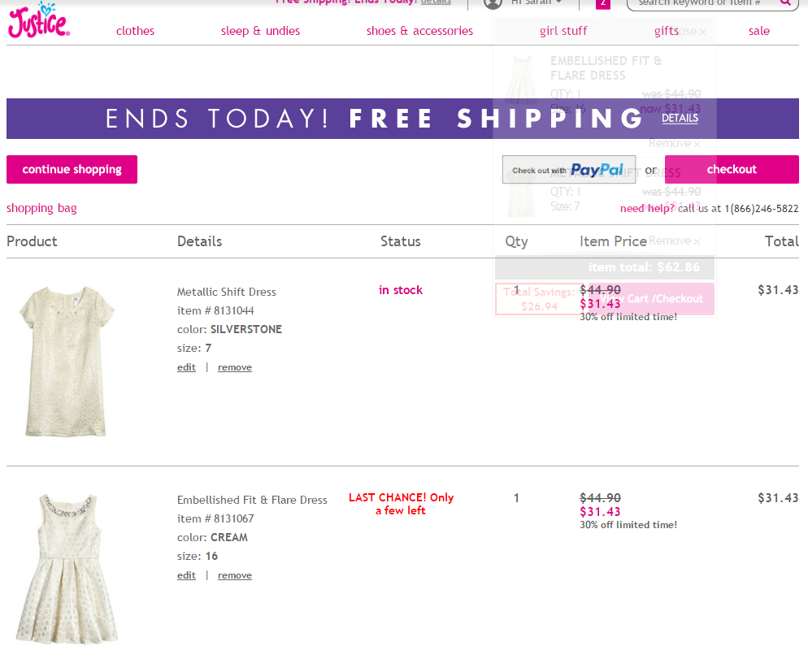Edit the Embellished Fit & Flare Dress

pos(186,575)
